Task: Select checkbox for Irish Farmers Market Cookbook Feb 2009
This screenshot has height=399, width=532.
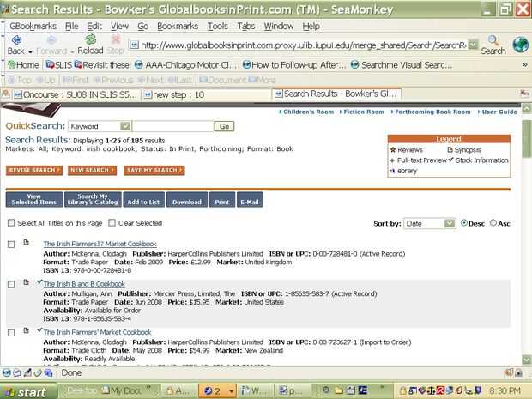Action: [x=11, y=245]
